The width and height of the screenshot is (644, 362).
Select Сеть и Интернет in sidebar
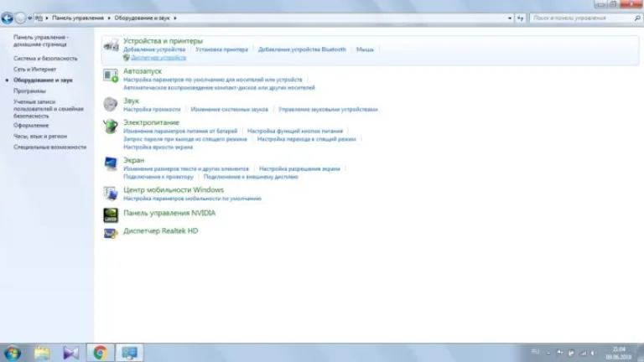click(34, 70)
